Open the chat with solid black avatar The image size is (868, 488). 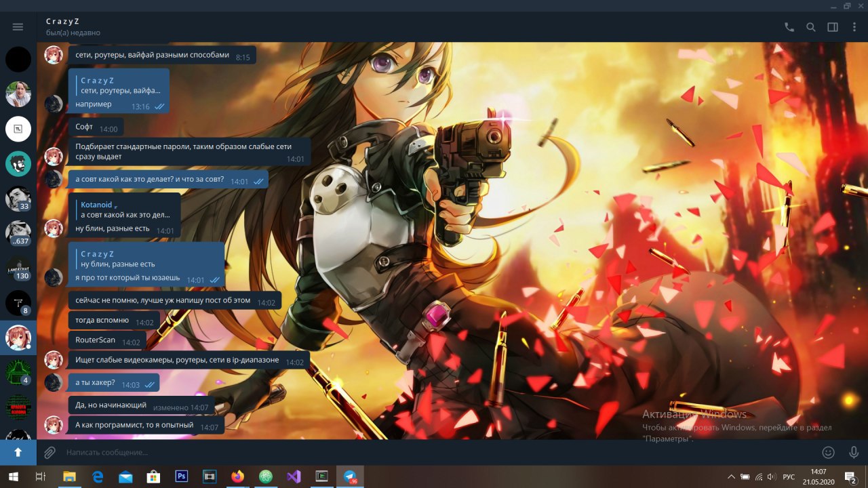(18, 60)
